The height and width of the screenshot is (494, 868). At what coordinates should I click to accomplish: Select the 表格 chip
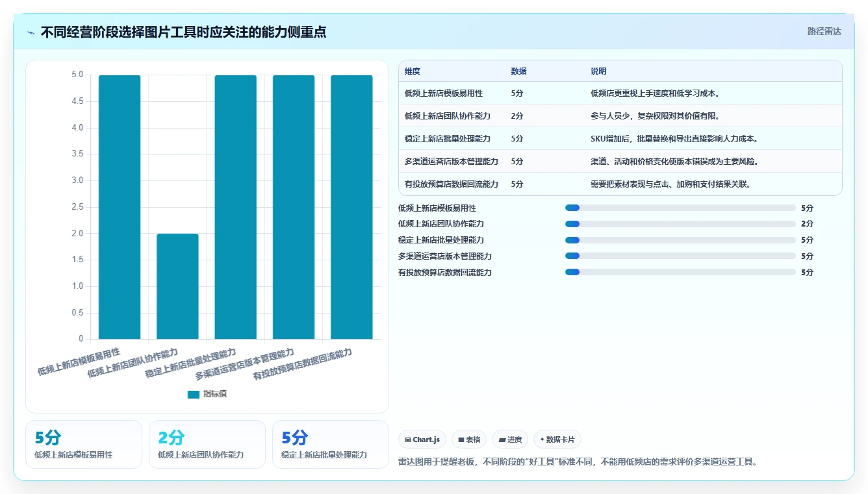pyautogui.click(x=469, y=439)
